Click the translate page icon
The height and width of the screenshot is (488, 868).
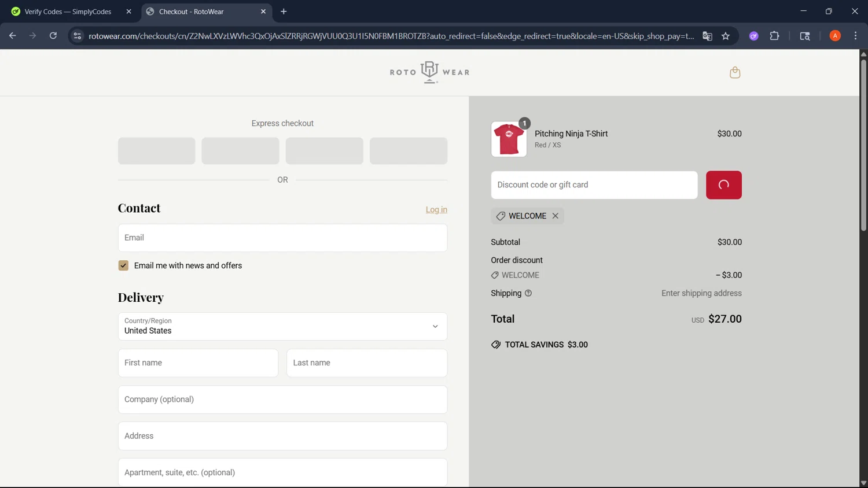click(x=707, y=36)
